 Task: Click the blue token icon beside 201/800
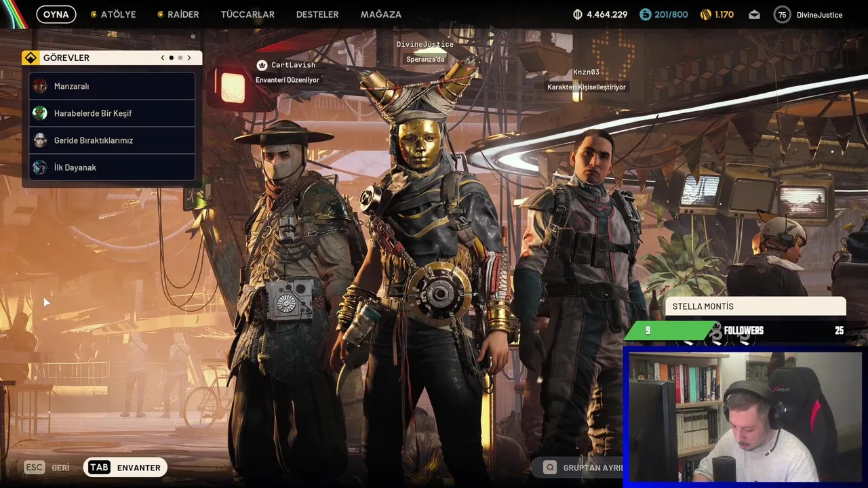coord(645,14)
